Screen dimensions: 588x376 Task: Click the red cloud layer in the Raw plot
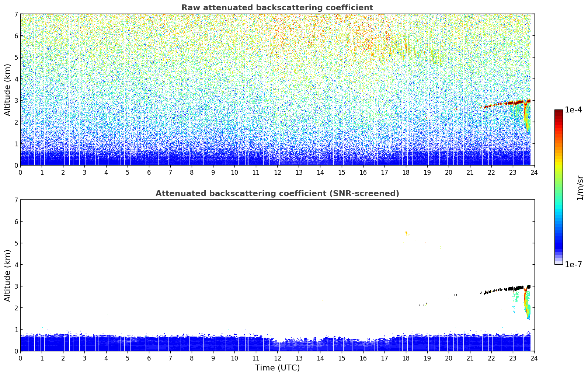point(506,104)
